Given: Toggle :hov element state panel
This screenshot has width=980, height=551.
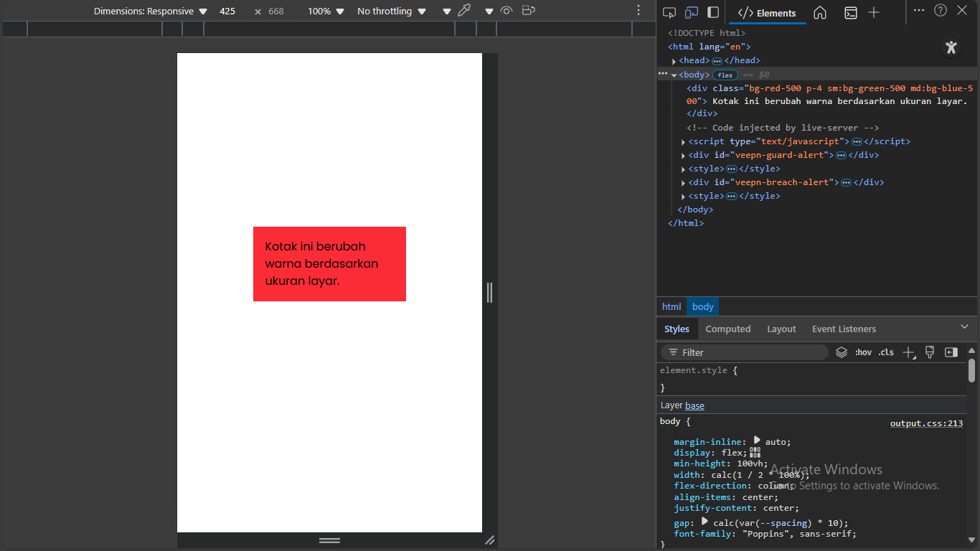Looking at the screenshot, I should 863,352.
